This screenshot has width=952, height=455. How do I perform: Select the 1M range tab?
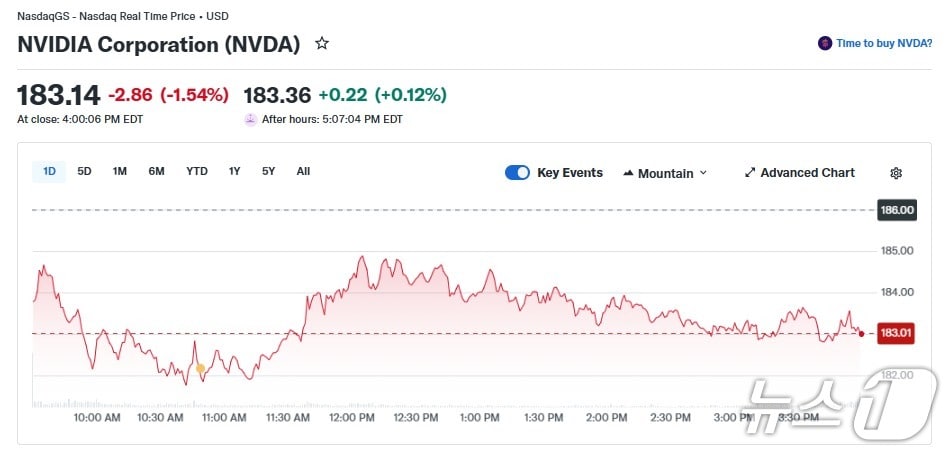point(120,171)
